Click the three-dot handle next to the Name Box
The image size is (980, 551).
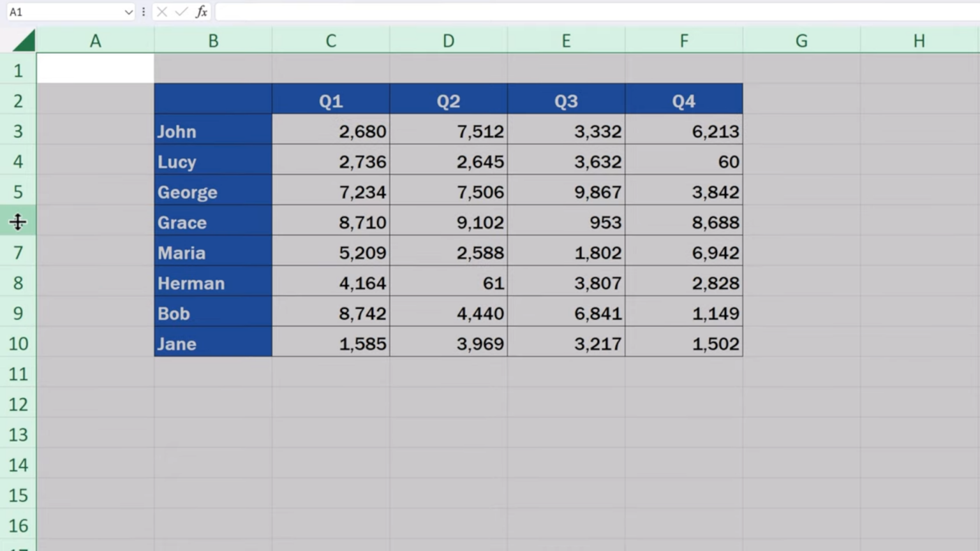(x=144, y=11)
